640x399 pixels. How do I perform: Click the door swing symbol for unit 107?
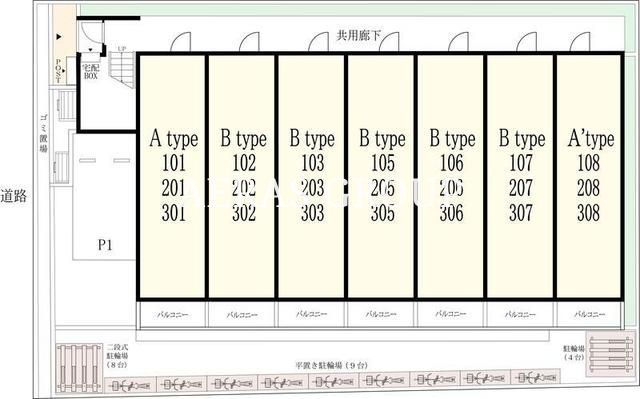527,42
